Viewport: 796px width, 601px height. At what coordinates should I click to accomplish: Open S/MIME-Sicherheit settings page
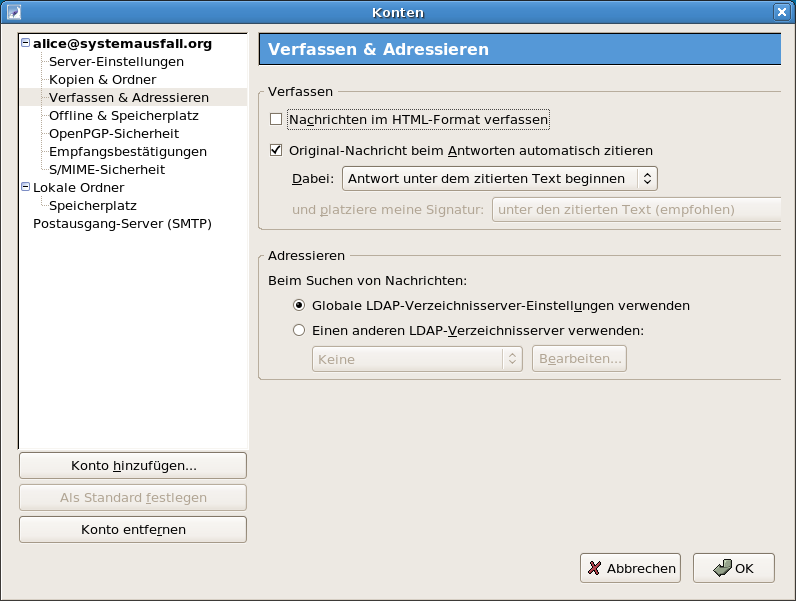click(x=107, y=170)
